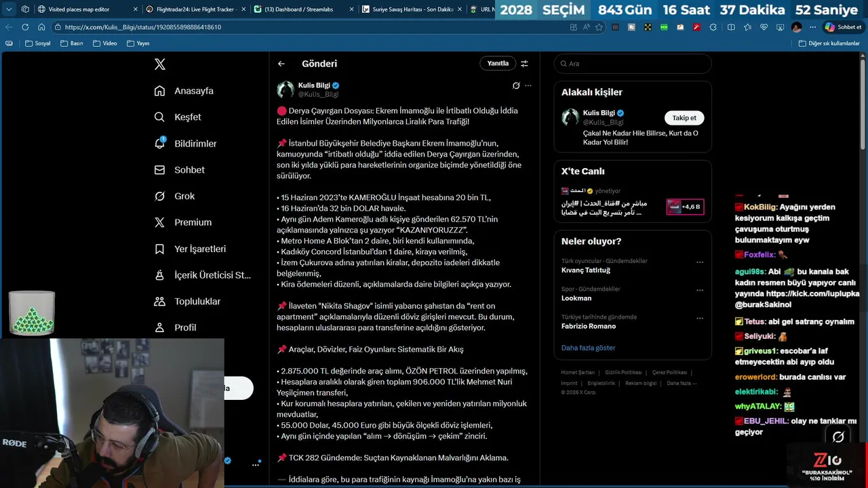
Task: Click the Sohbet et Copilot button
Action: coord(843,27)
